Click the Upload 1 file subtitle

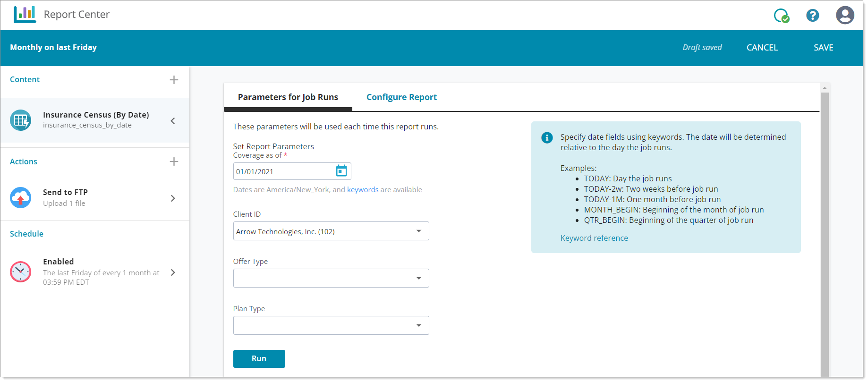(x=64, y=204)
